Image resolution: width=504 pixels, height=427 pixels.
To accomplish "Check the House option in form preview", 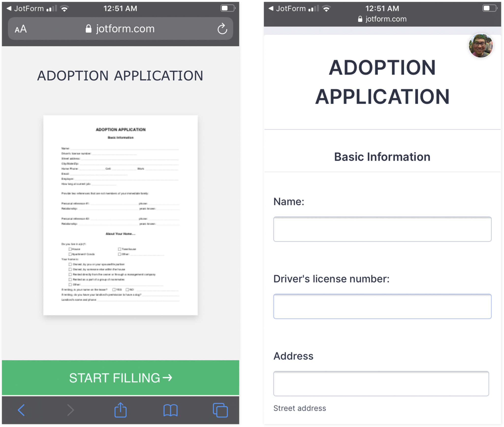I will click(x=70, y=249).
